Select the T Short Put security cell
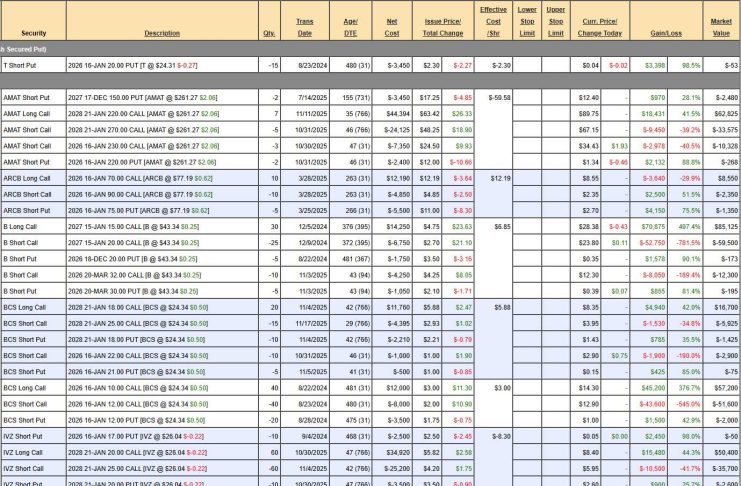 pos(20,65)
